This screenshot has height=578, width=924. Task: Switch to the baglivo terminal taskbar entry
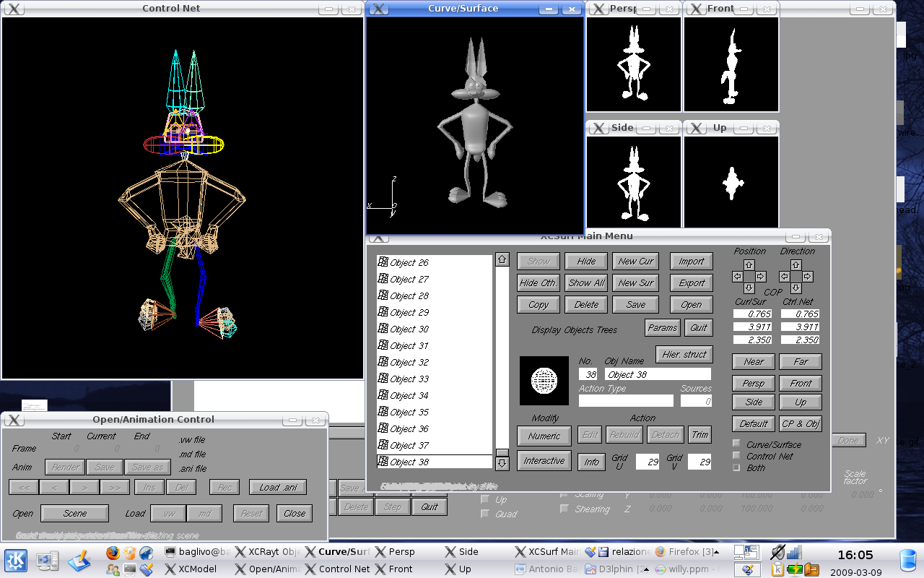[x=198, y=551]
